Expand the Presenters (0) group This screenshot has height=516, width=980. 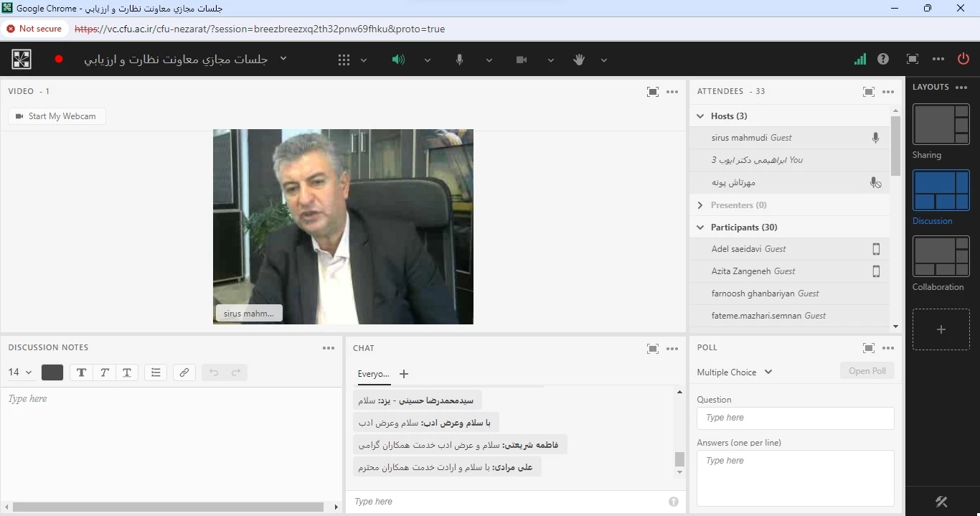coord(701,205)
